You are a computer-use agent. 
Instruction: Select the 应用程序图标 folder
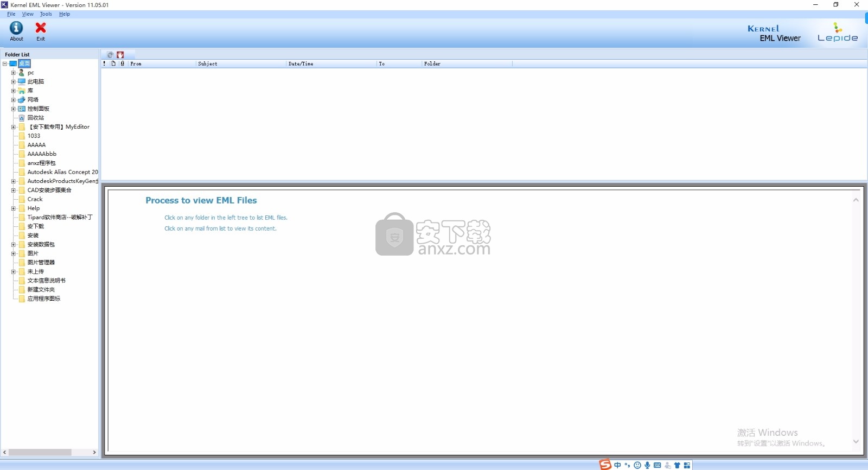click(44, 298)
